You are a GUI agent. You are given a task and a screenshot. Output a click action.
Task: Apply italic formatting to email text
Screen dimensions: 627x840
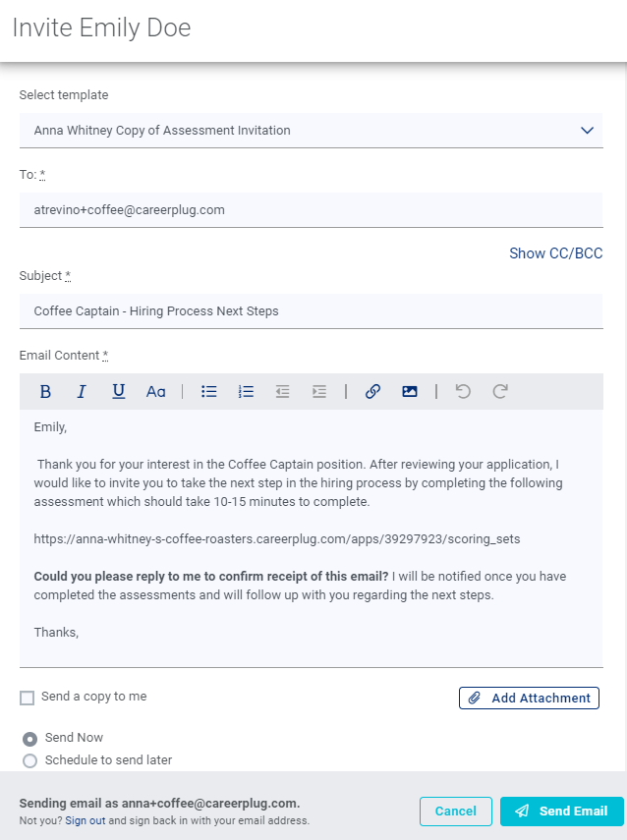[x=82, y=391]
